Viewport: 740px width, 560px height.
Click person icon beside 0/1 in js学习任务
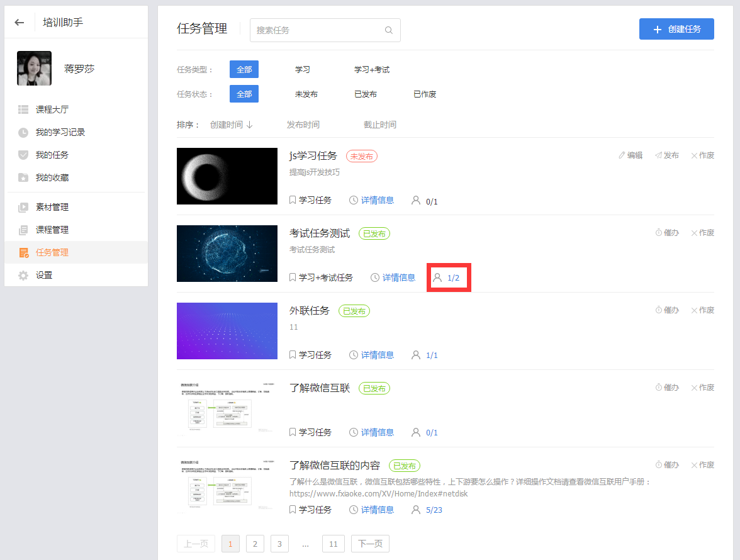coord(416,200)
